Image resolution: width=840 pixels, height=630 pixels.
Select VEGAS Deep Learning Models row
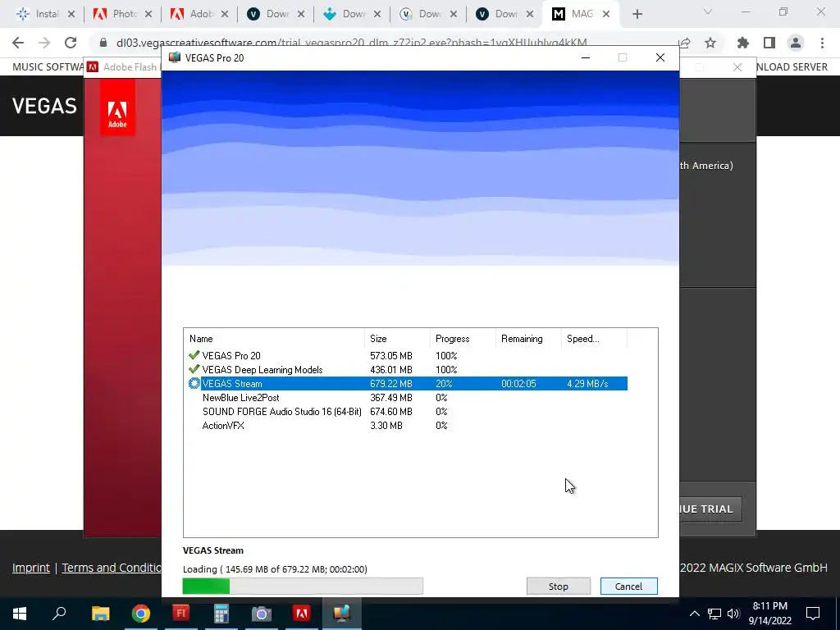pyautogui.click(x=408, y=370)
